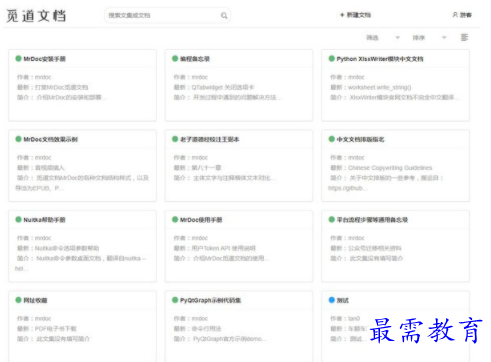Open the 中文文档排版指北 title

coord(360,139)
